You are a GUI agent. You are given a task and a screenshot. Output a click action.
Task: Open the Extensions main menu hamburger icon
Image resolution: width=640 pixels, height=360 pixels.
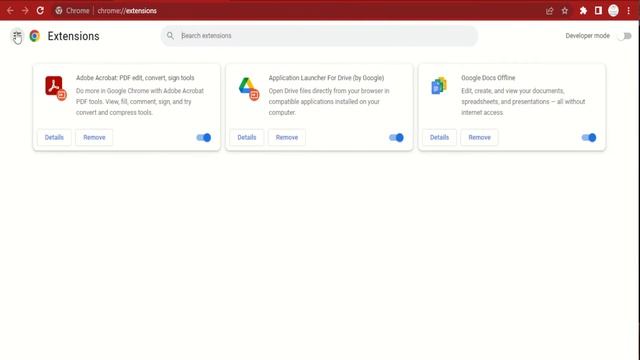point(17,36)
